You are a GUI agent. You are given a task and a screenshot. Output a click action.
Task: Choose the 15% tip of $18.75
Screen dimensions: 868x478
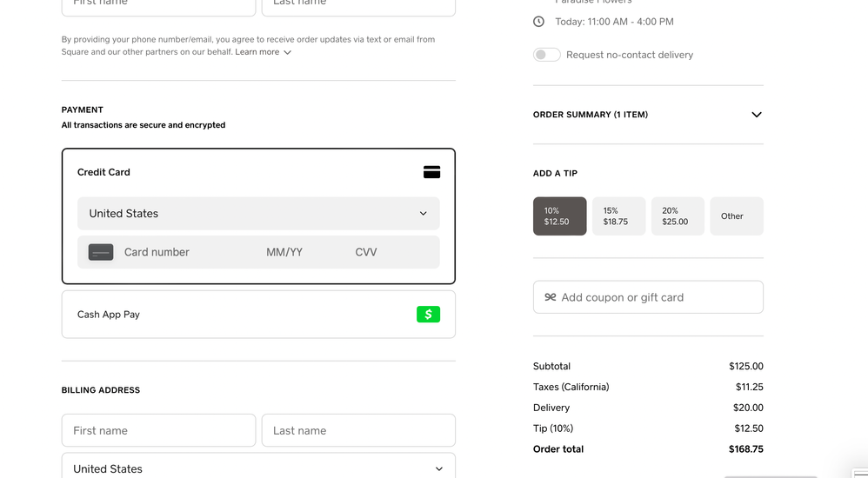click(618, 216)
